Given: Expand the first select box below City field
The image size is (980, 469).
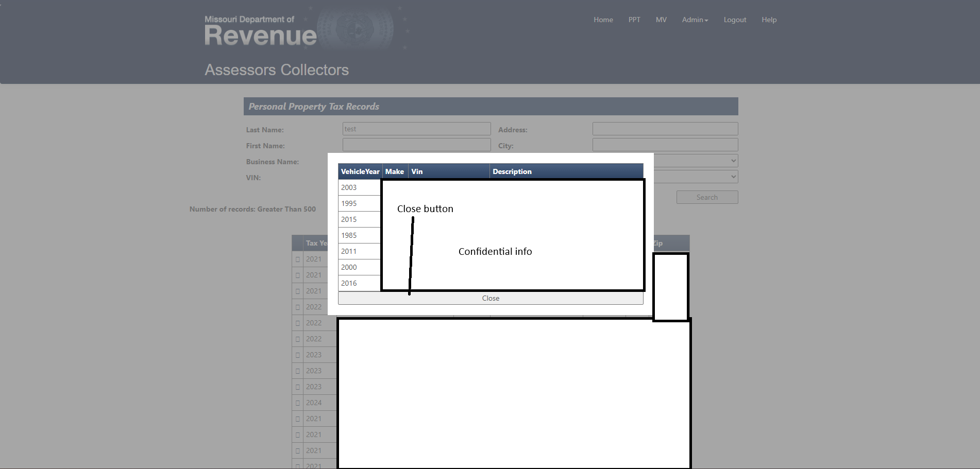Looking at the screenshot, I should point(696,161).
